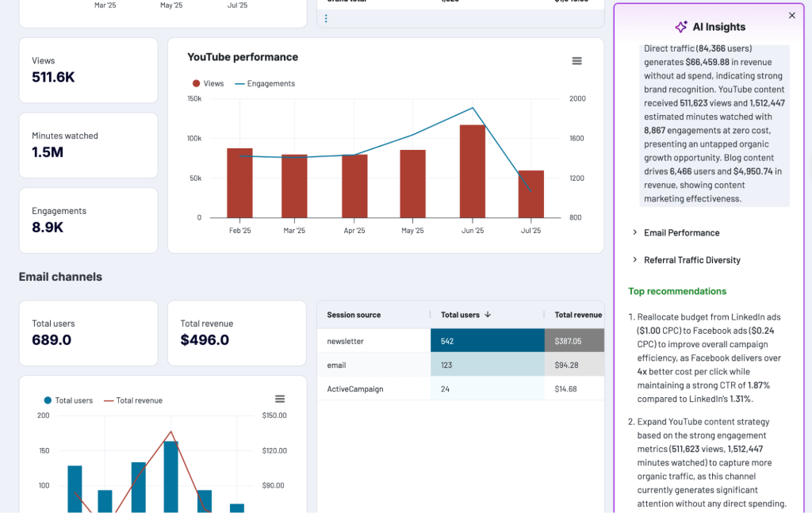Open YouTube performance chart hamburger menu

[x=577, y=61]
